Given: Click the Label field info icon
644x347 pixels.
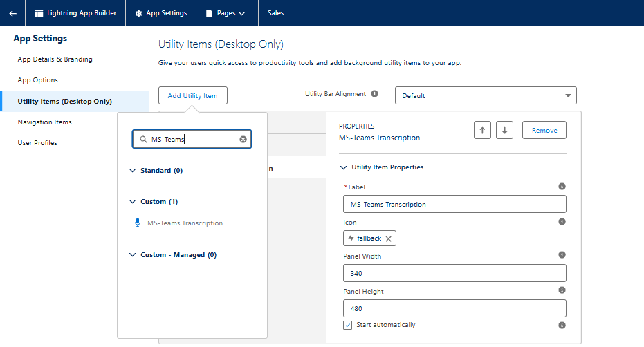Looking at the screenshot, I should point(562,187).
